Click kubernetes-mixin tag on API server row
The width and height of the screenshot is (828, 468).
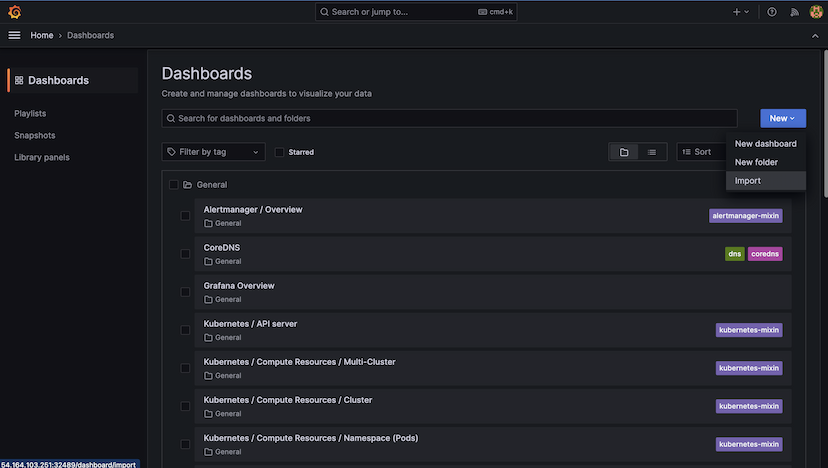749,330
